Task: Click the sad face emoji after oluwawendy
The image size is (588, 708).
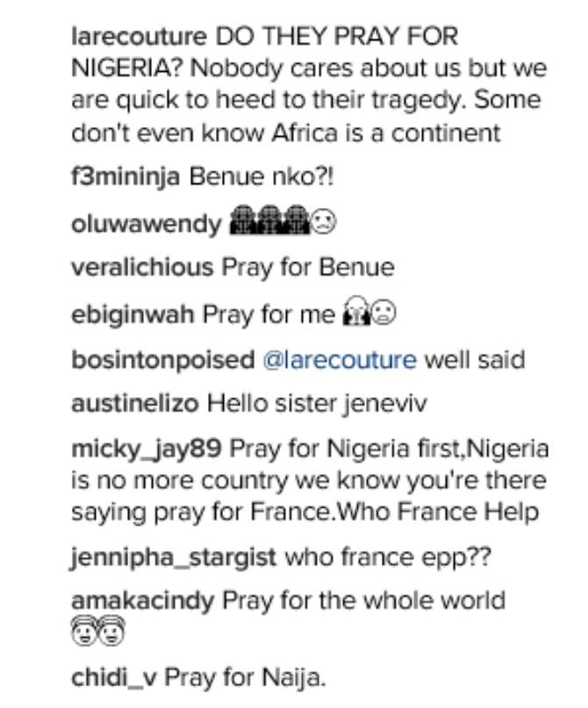Action: tap(323, 222)
